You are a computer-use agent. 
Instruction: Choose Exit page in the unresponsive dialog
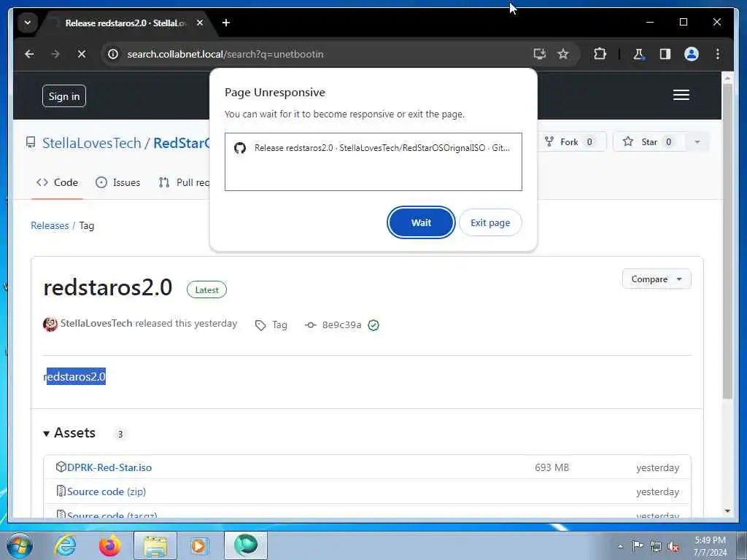click(490, 222)
